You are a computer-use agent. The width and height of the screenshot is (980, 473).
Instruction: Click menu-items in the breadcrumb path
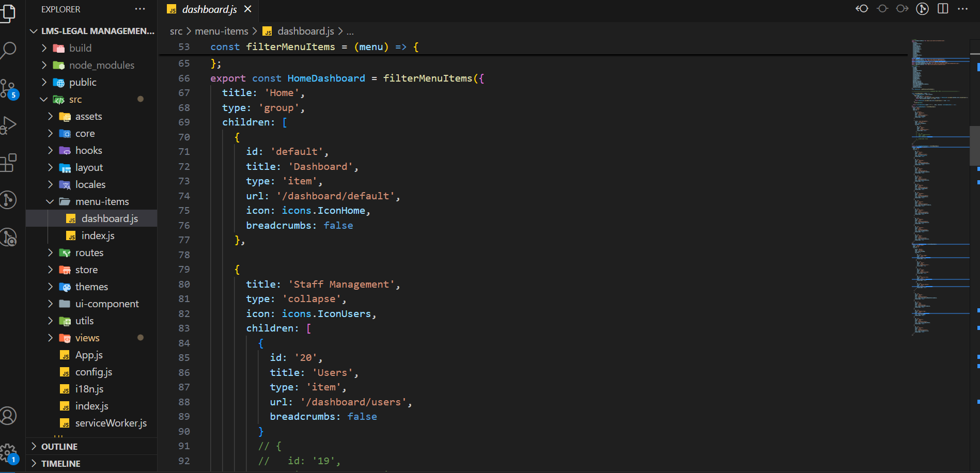tap(221, 31)
